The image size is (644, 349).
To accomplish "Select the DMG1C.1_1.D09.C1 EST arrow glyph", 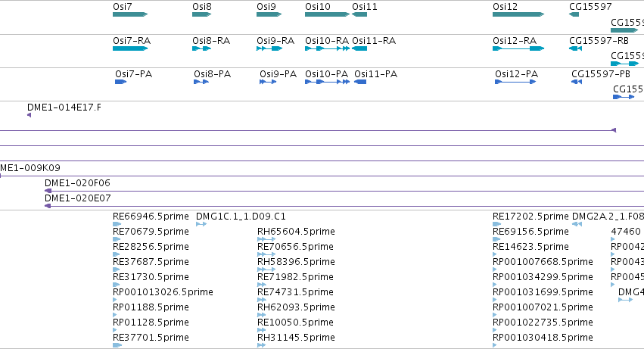I will coord(201,224).
